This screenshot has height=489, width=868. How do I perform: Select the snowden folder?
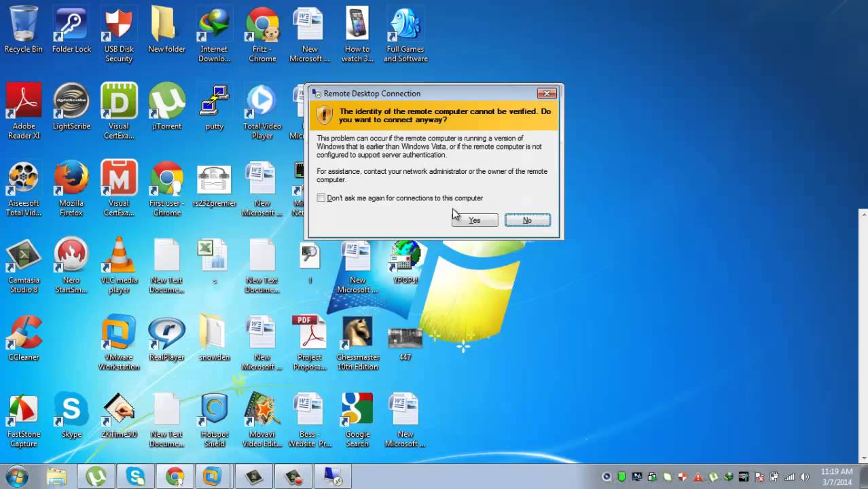[214, 338]
